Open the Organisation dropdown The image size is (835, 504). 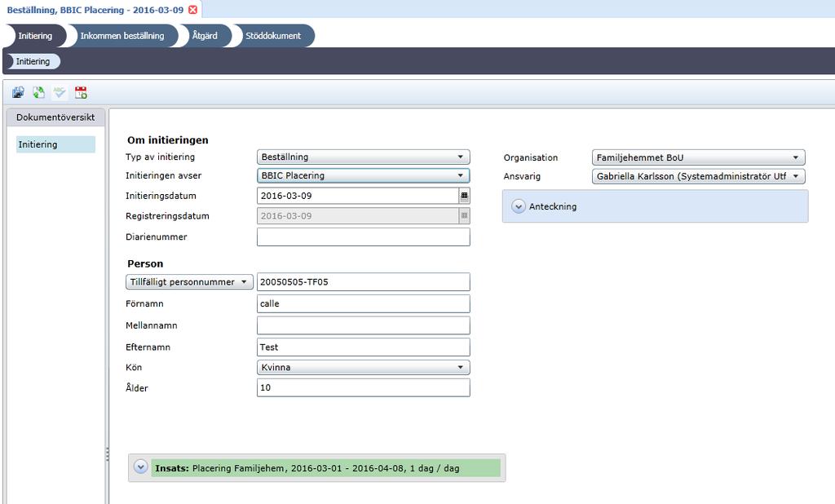coord(698,157)
